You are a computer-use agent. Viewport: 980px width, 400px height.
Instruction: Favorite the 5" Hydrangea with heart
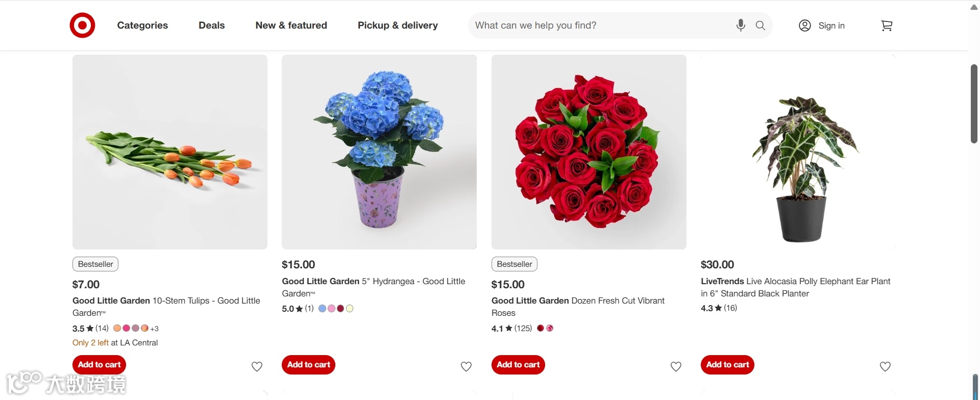click(x=466, y=366)
